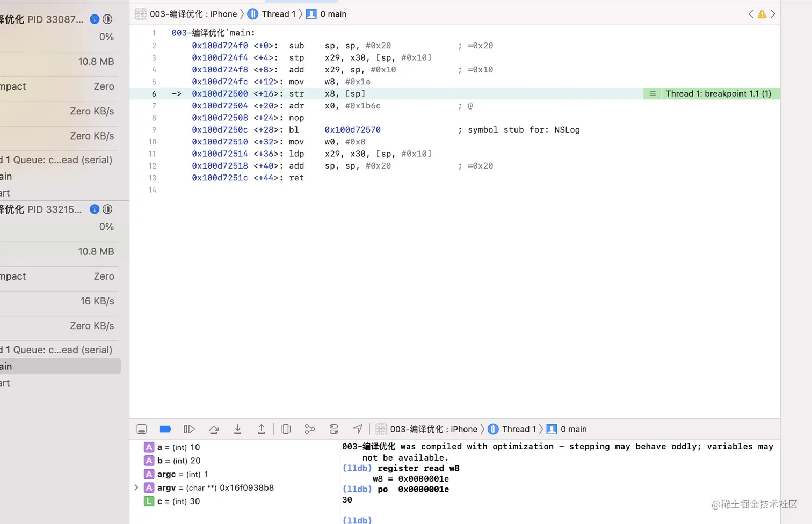Click the '003-编译优化`main:' header line

coord(213,33)
